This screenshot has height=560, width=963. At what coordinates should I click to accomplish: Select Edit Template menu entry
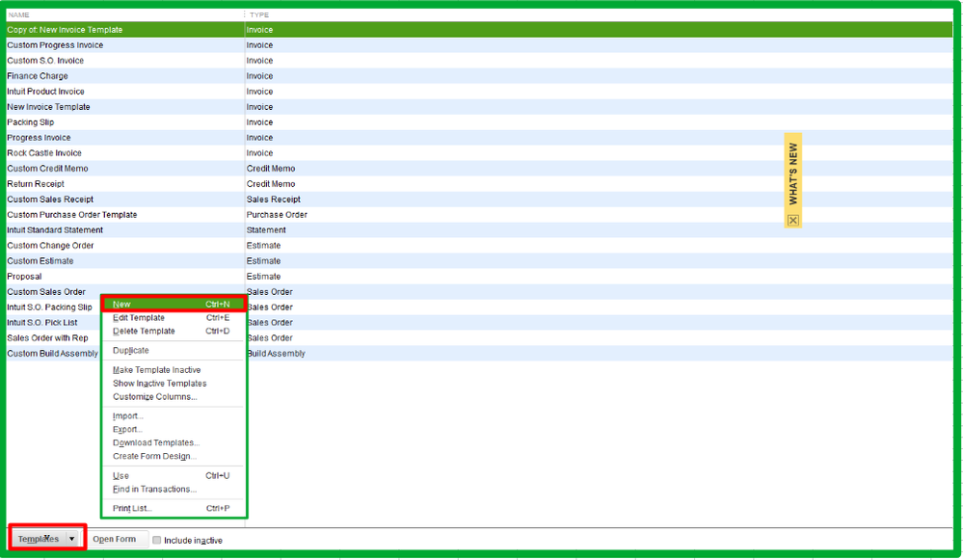(174, 317)
